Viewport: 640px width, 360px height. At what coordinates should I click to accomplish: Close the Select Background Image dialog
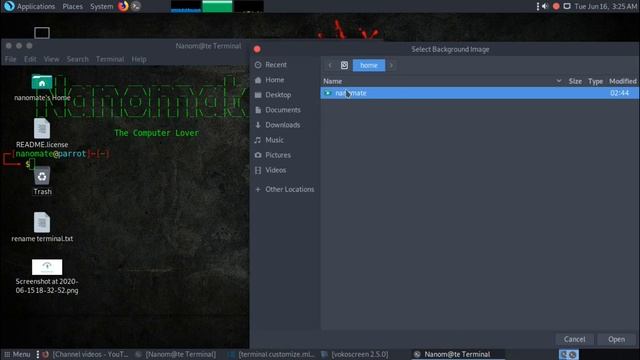tap(257, 49)
